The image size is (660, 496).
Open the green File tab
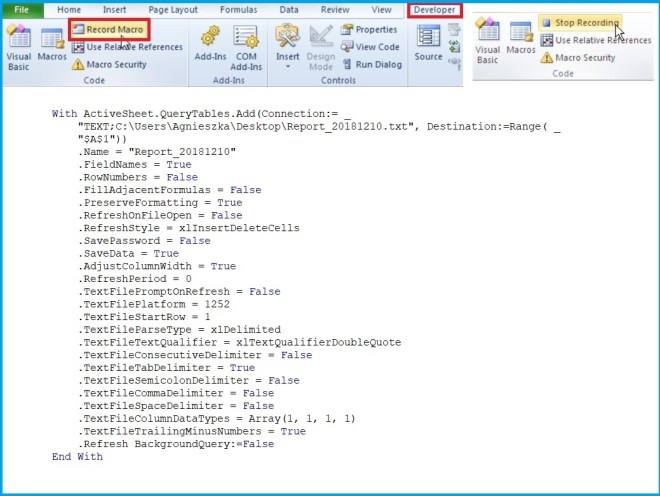21,9
